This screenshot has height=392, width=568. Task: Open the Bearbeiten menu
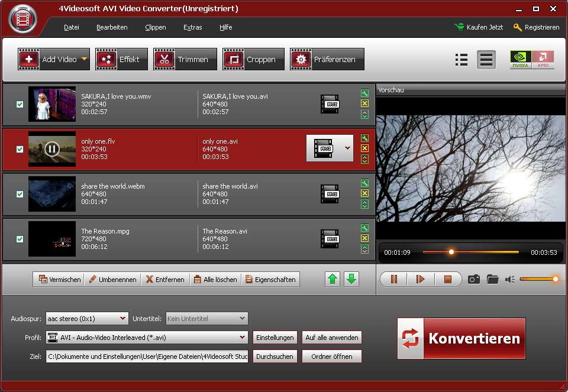click(112, 27)
